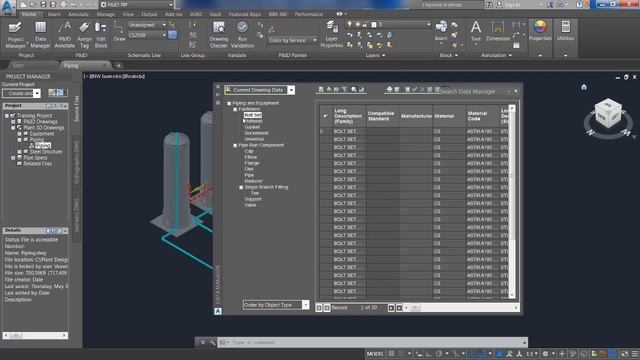Select Steel Structure in Project Manager tree
Image resolution: width=640 pixels, height=360 pixels.
[46, 152]
